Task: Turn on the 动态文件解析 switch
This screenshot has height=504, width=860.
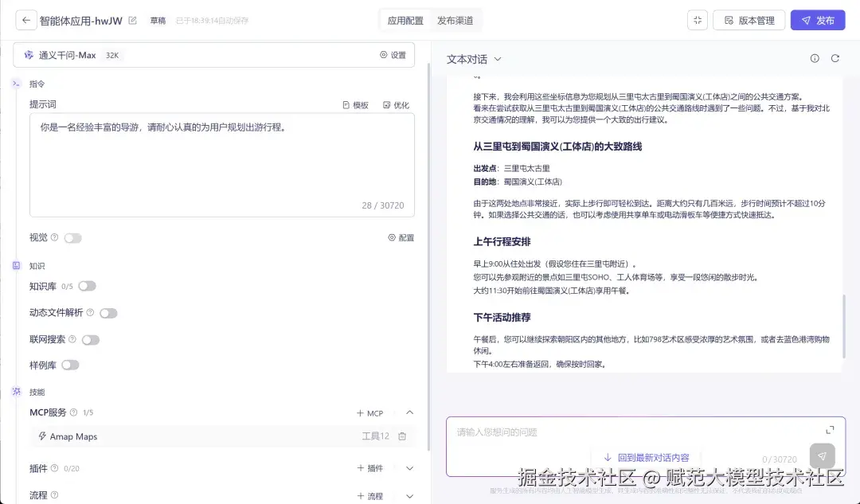Action: click(x=109, y=312)
